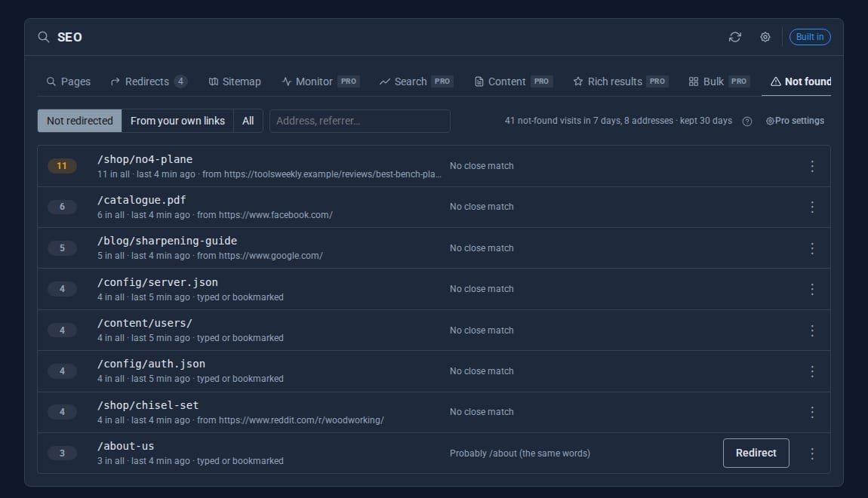Screen dimensions: 868x498
Task: Click the Redirect button for /about-us
Action: click(x=756, y=453)
